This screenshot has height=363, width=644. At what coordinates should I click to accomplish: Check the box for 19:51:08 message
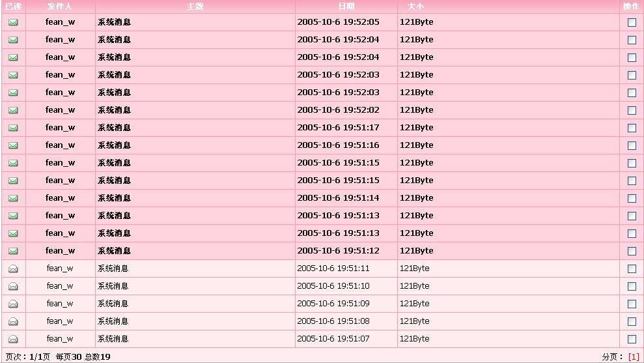(632, 321)
